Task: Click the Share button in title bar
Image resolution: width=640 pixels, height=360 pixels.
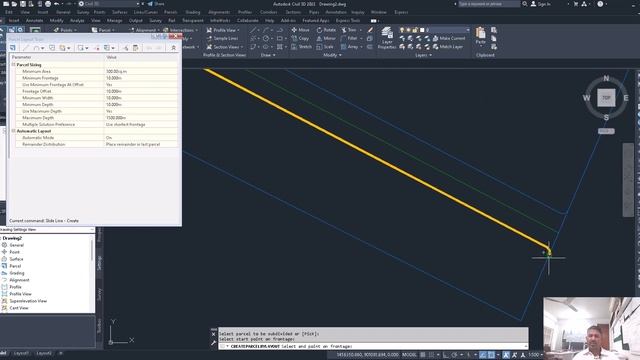Action: [x=156, y=4]
